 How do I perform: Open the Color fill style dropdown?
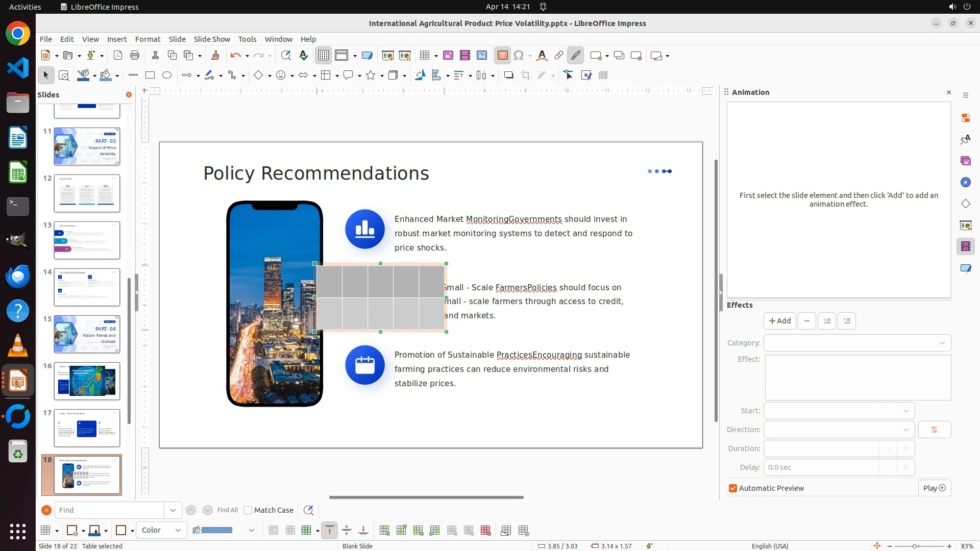pyautogui.click(x=161, y=530)
